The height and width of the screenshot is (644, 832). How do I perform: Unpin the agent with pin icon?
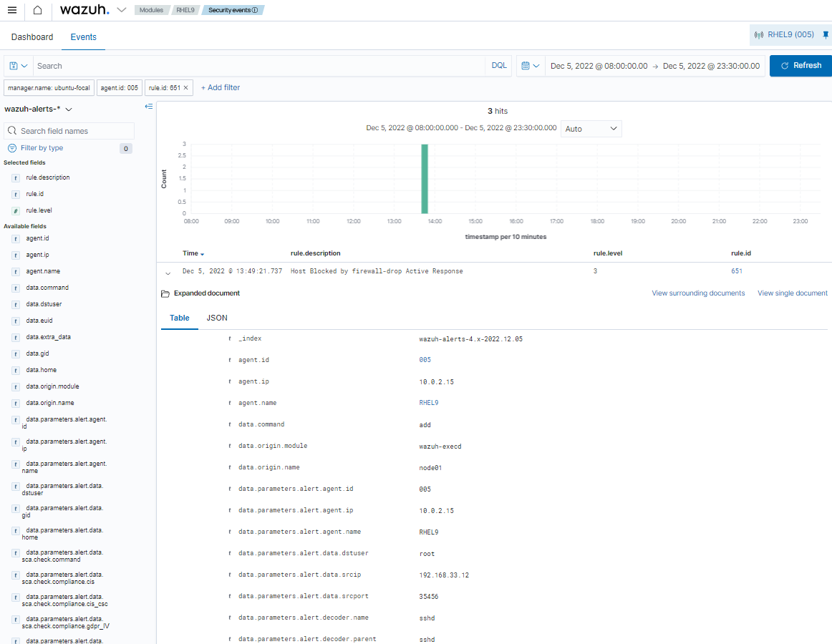click(826, 34)
